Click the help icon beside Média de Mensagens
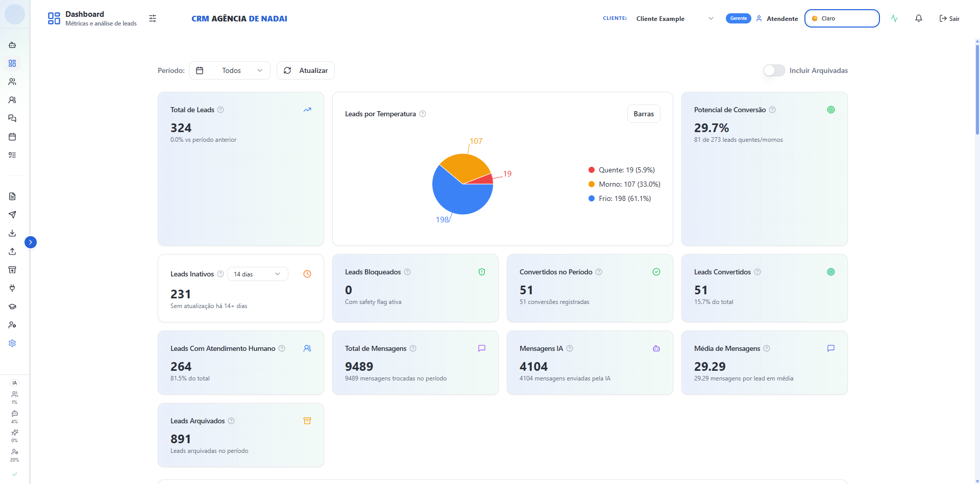 tap(767, 348)
